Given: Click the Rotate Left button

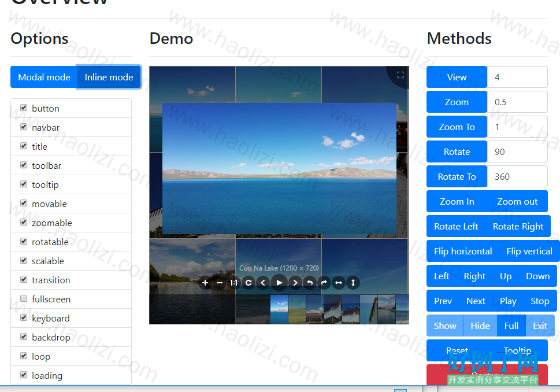Looking at the screenshot, I should pos(456,226).
